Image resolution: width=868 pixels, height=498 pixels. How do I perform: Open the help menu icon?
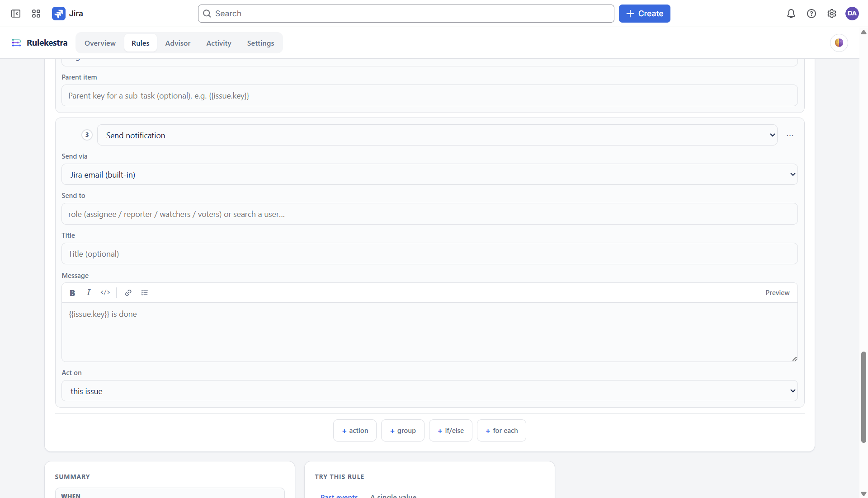811,14
